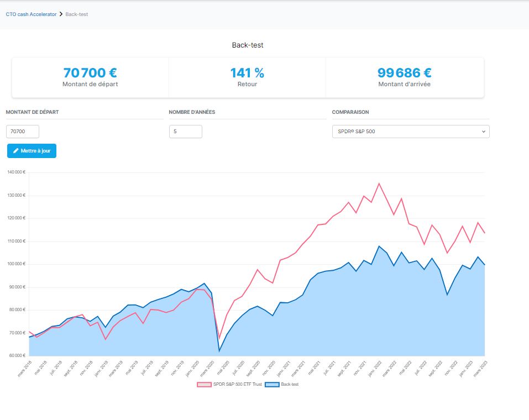Click the COMPARAISON field label
Image resolution: width=529 pixels, height=420 pixels.
click(350, 112)
